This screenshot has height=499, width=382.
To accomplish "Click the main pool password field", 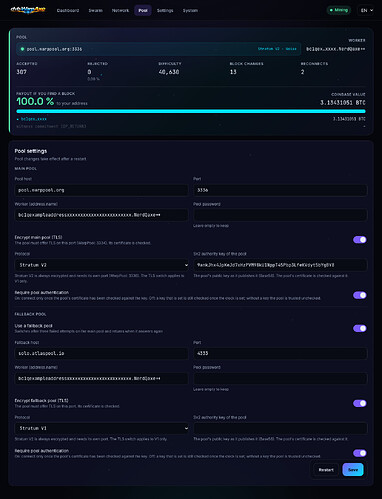I will pos(280,215).
